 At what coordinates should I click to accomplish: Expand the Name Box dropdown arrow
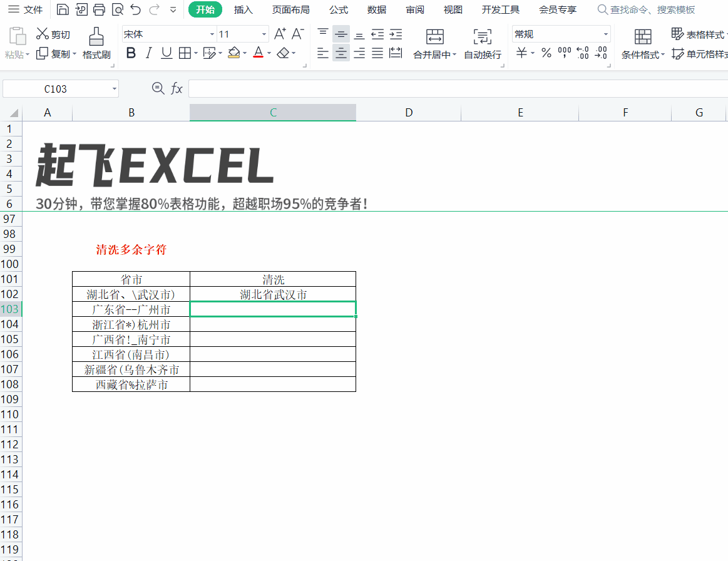pyautogui.click(x=114, y=89)
